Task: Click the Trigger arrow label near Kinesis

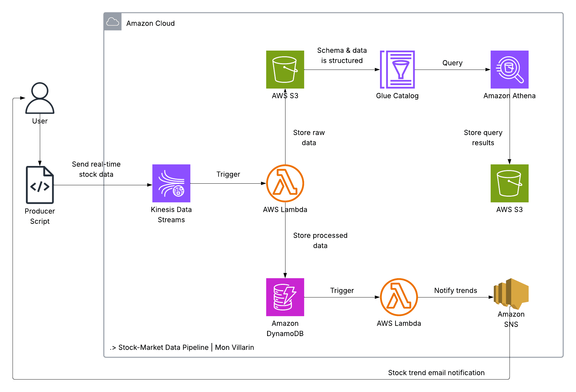Action: pos(228,174)
